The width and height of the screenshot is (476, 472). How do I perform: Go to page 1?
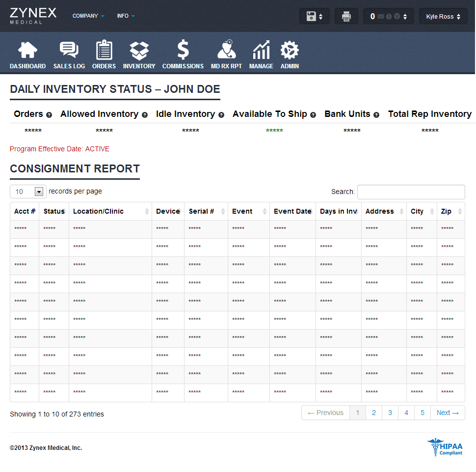click(358, 413)
